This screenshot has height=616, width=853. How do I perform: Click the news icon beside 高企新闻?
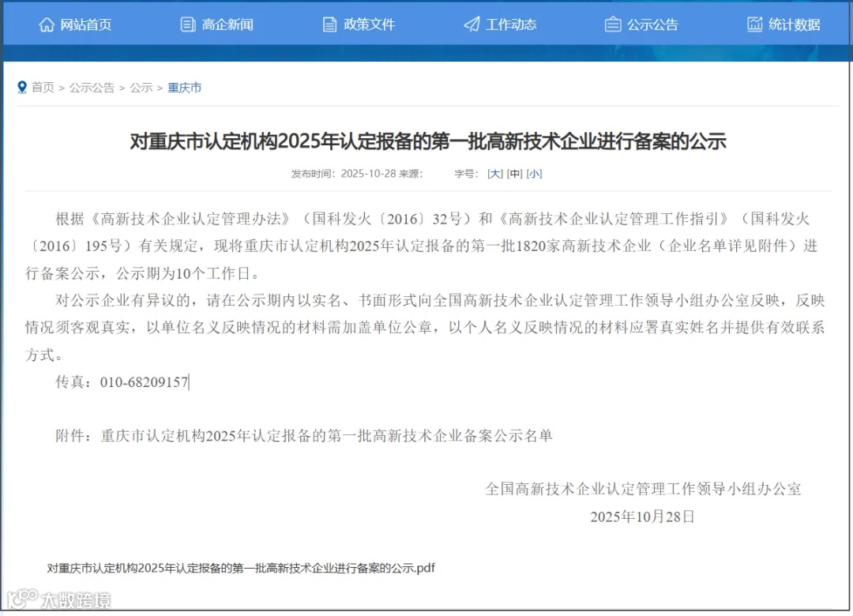tap(186, 24)
